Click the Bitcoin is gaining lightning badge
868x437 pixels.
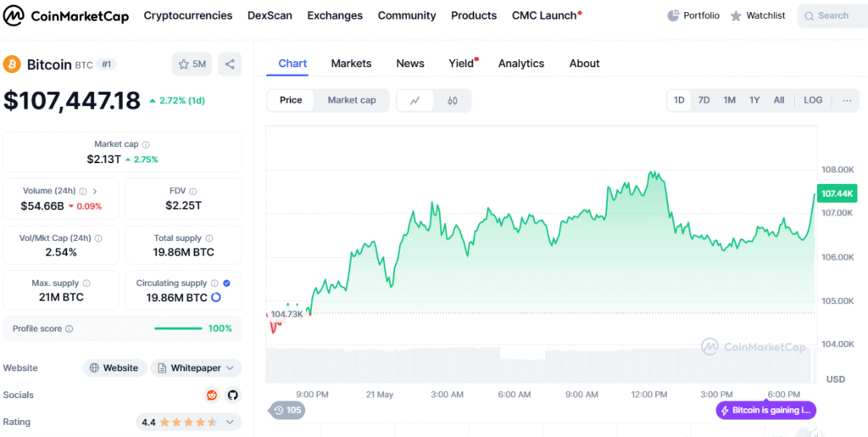tap(765, 411)
